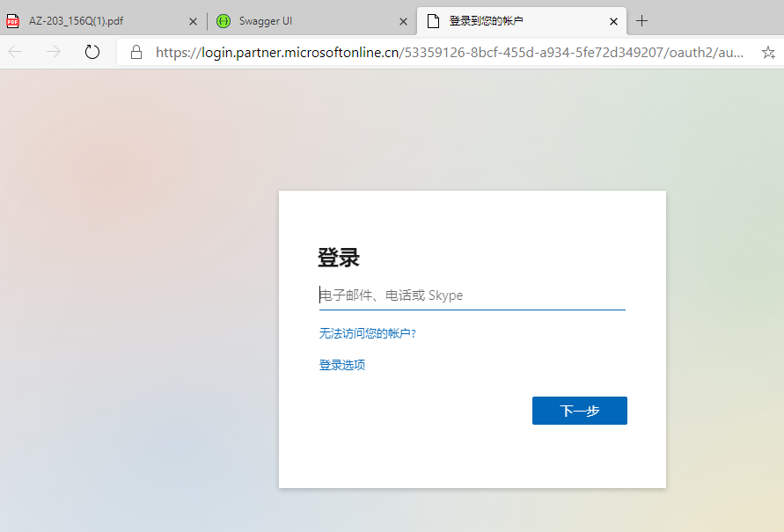Open a new tab with plus icon
The image size is (784, 532).
click(641, 21)
